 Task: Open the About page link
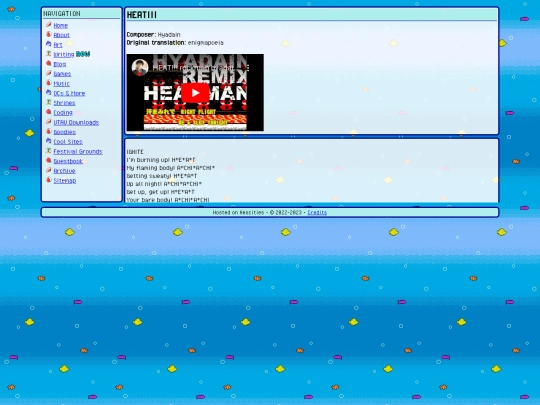click(61, 35)
